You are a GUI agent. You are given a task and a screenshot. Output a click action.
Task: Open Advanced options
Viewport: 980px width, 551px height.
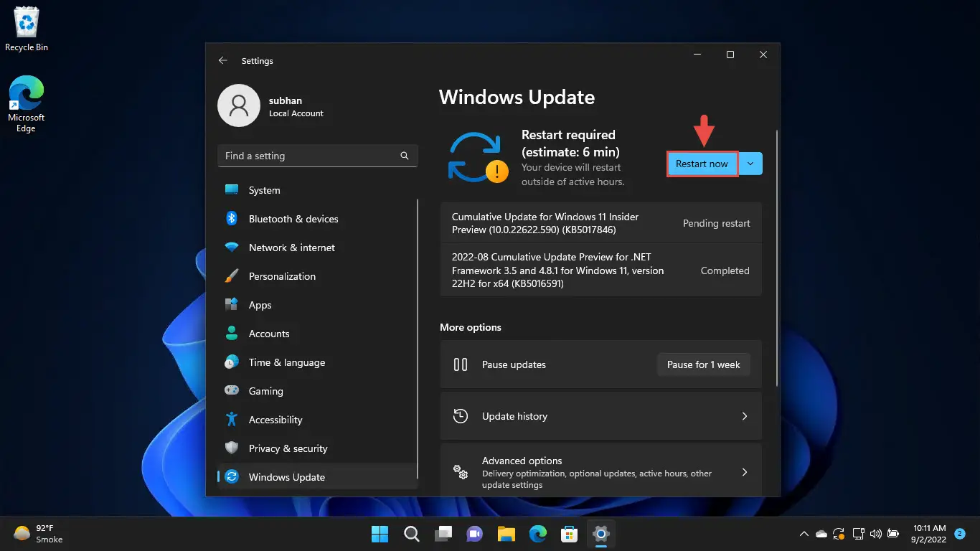[600, 472]
